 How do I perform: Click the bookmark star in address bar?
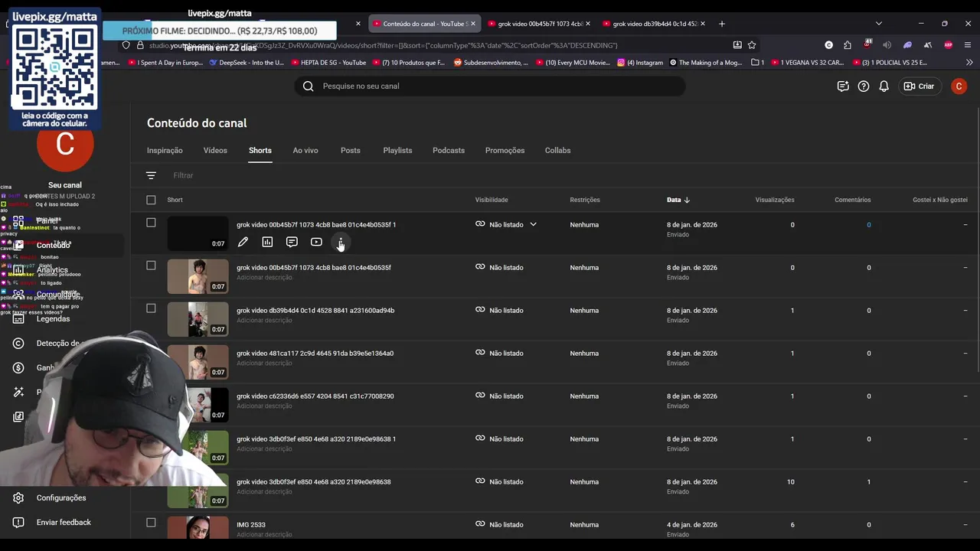click(752, 45)
